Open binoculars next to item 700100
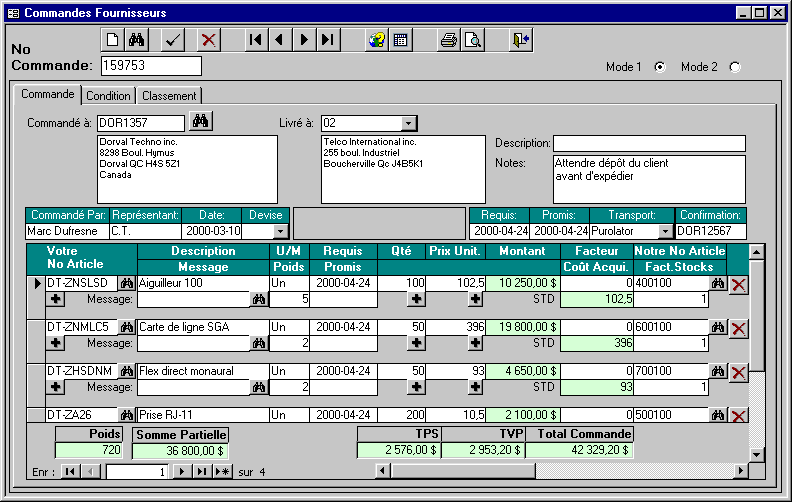The height and width of the screenshot is (502, 792). pyautogui.click(x=718, y=371)
